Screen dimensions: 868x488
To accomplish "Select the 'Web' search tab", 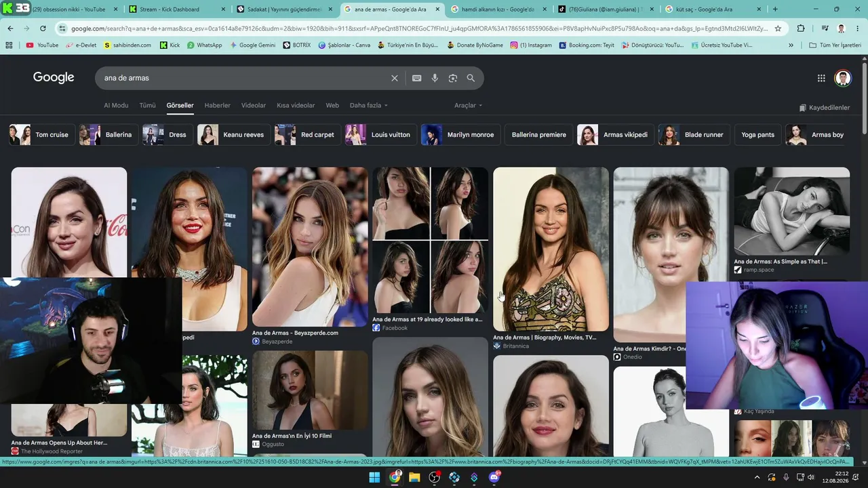I will [332, 106].
